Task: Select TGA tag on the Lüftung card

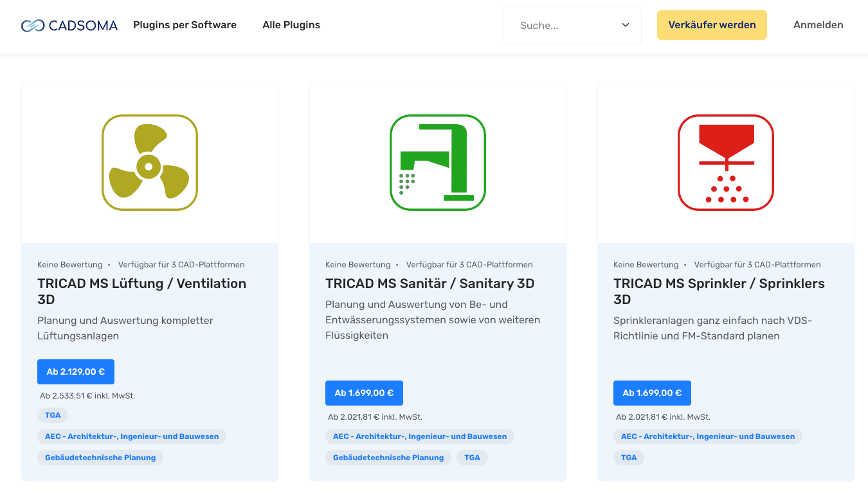Action: (x=53, y=415)
